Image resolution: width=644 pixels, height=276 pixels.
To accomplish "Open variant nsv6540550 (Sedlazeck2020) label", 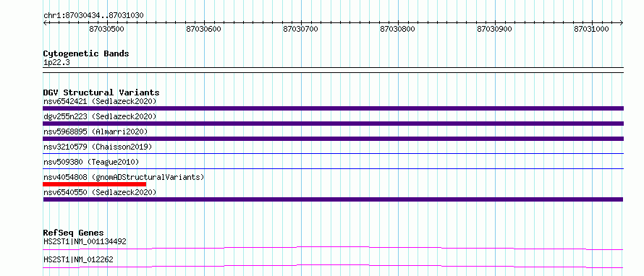I will [x=100, y=192].
